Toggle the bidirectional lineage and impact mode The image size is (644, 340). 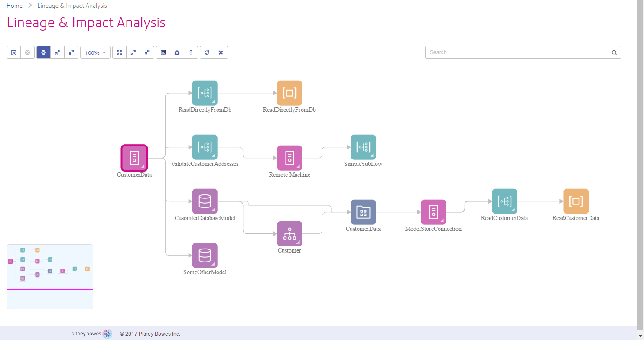click(43, 52)
